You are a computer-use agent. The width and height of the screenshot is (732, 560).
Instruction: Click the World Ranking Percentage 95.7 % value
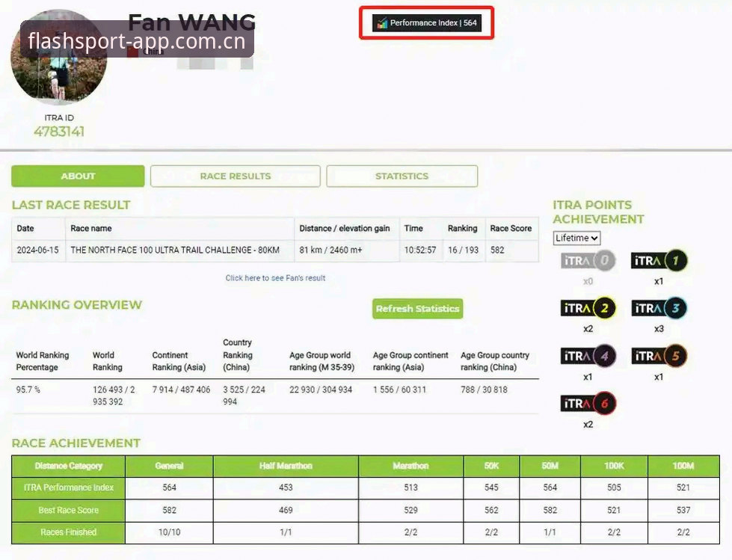click(x=28, y=390)
